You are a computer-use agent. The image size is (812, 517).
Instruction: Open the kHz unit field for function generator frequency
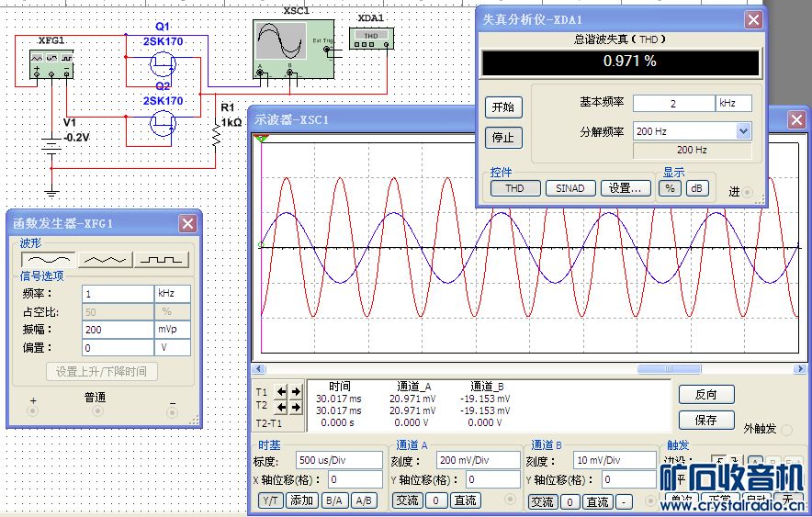(172, 294)
